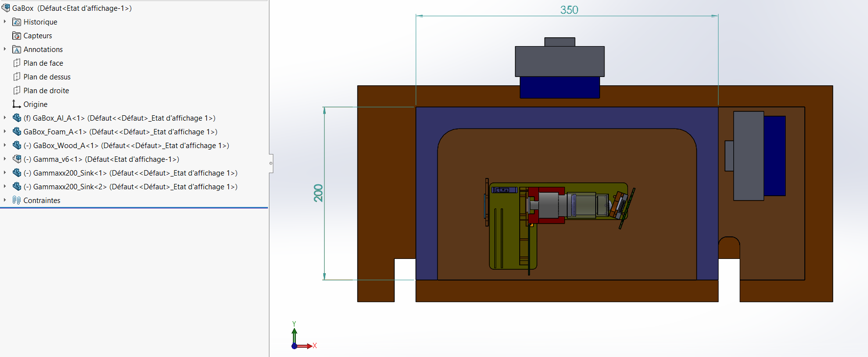Expand the Gammaxx200_Sink<1> component
868x357 pixels.
(x=5, y=173)
